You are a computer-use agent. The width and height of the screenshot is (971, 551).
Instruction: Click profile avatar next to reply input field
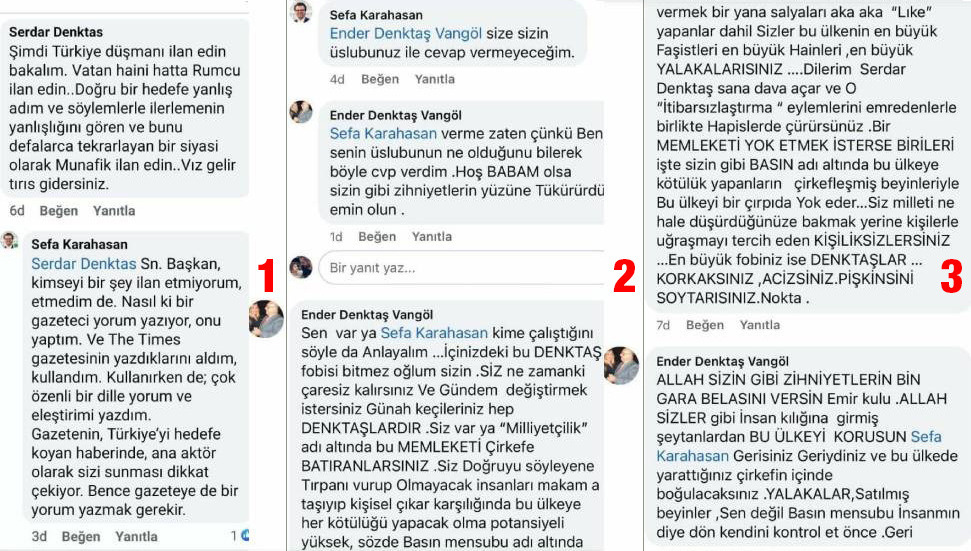pos(302,267)
